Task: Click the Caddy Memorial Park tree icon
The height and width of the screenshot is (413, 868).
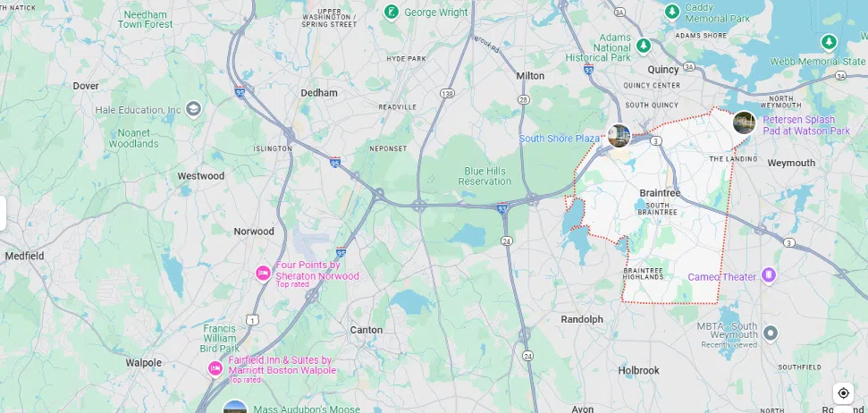Action: pyautogui.click(x=672, y=11)
